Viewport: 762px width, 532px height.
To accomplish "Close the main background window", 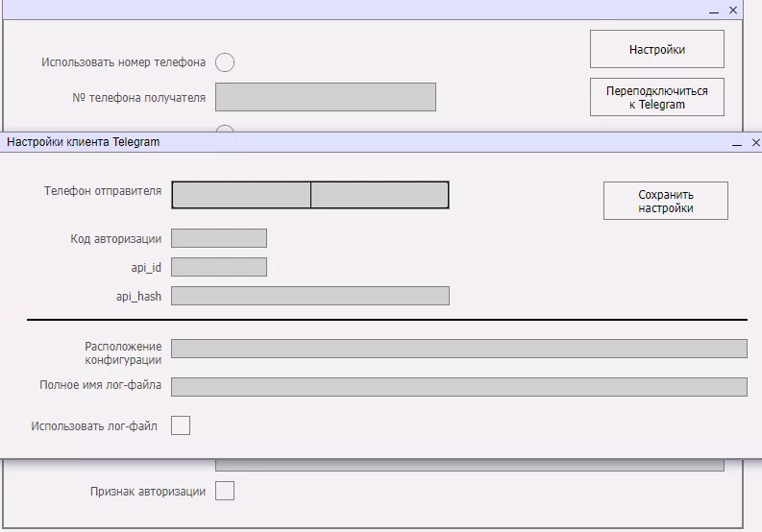I will point(733,10).
